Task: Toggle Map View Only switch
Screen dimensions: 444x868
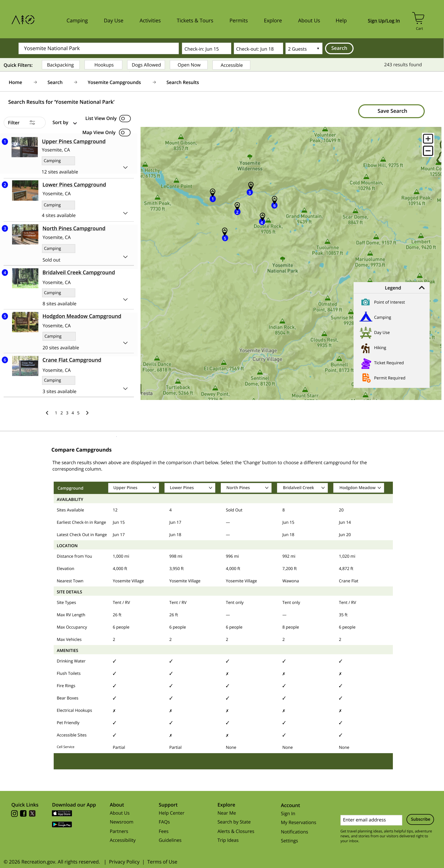Action: pyautogui.click(x=125, y=133)
